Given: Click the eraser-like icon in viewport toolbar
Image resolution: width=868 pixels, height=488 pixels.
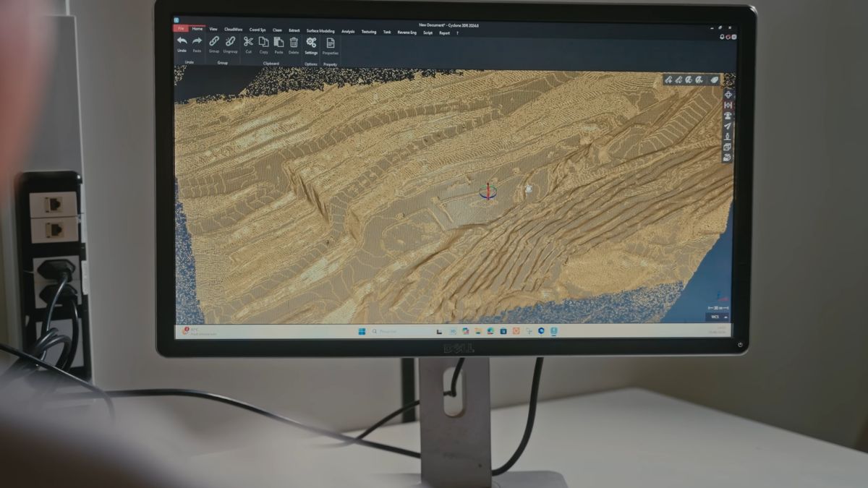Looking at the screenshot, I should tap(715, 80).
